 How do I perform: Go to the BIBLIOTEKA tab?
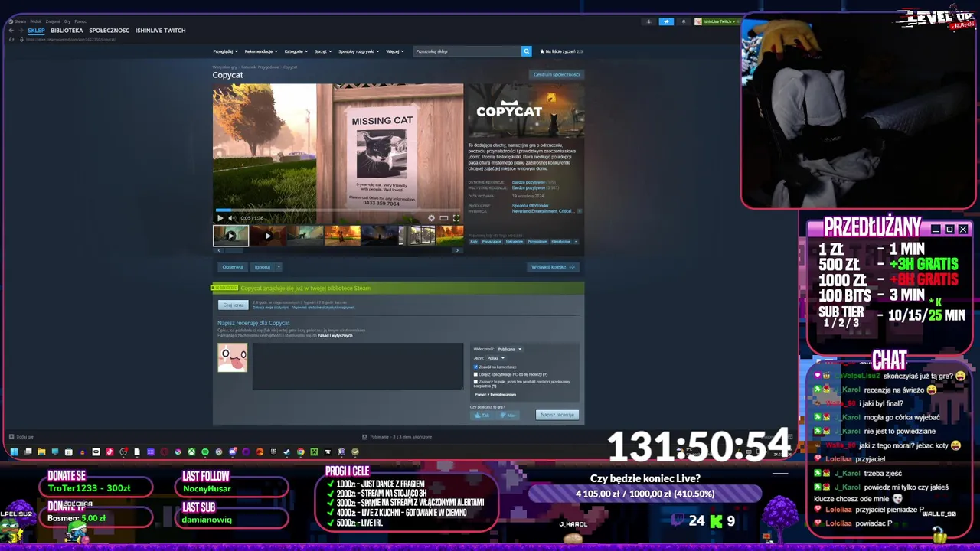click(x=67, y=31)
